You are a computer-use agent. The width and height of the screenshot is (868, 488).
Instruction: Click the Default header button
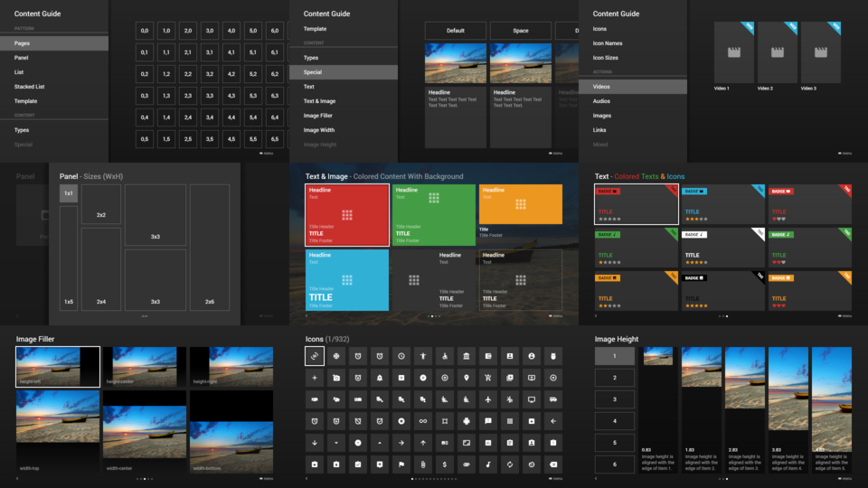(456, 31)
